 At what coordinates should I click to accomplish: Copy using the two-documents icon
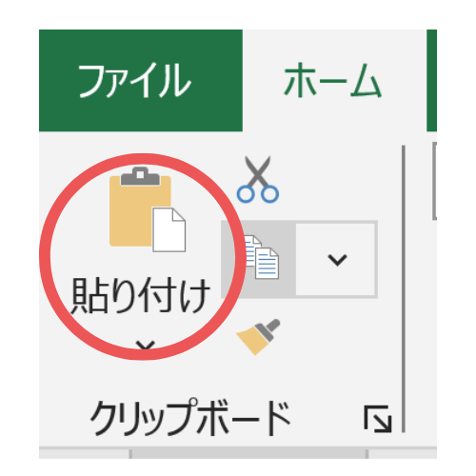tap(262, 257)
